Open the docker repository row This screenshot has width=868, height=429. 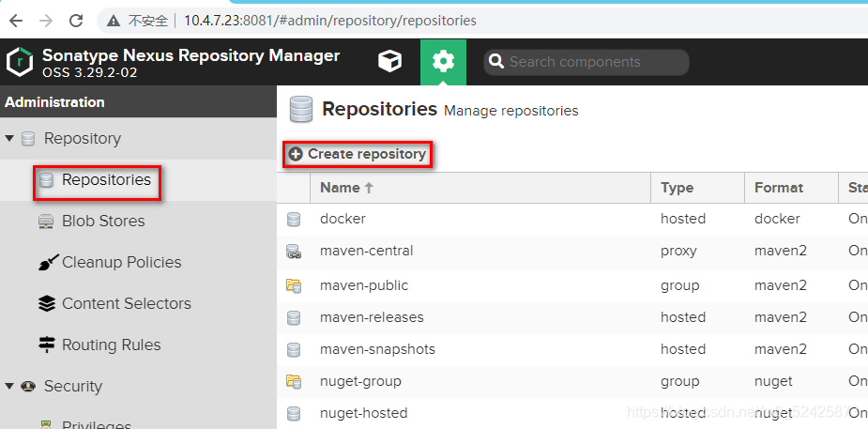(x=572, y=220)
